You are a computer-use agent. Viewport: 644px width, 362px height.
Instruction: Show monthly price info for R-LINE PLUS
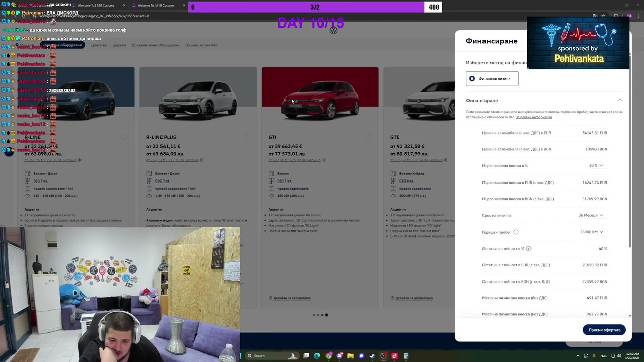(202, 160)
